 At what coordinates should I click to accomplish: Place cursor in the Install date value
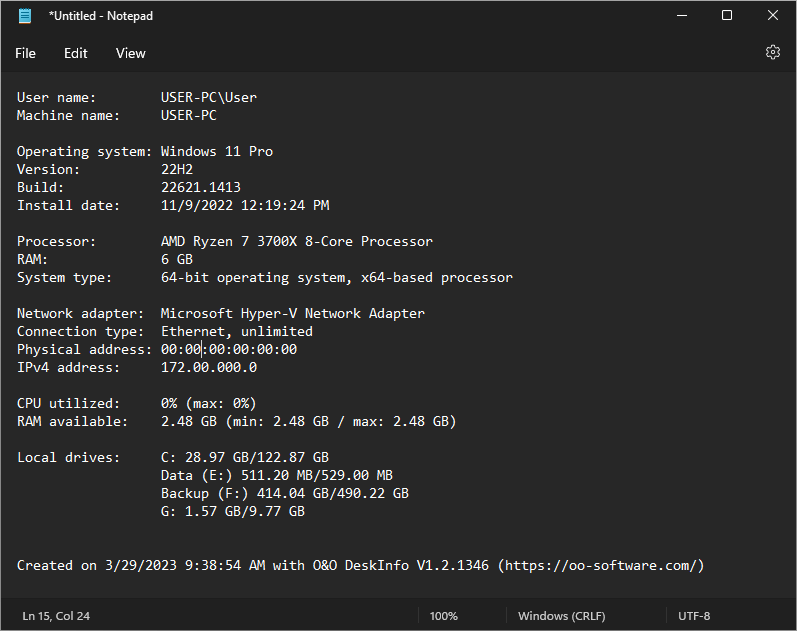click(x=244, y=206)
